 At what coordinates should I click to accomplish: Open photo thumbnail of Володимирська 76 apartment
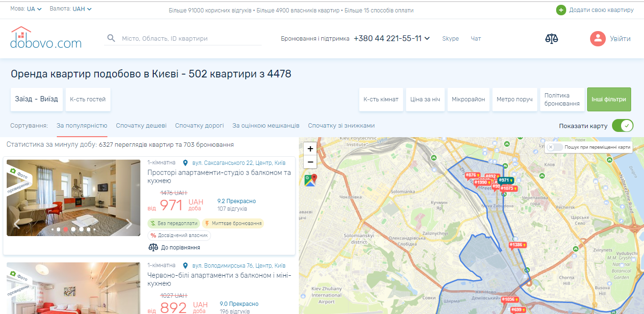74,288
